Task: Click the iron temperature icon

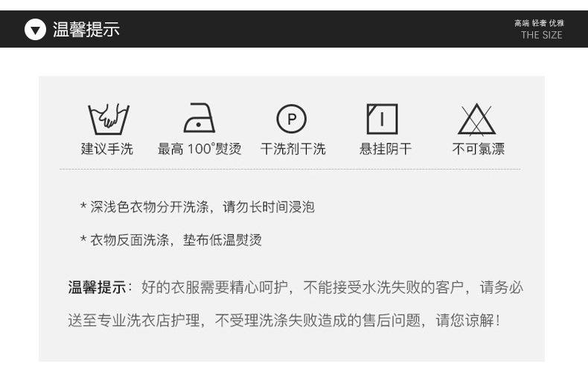Action: [x=199, y=118]
